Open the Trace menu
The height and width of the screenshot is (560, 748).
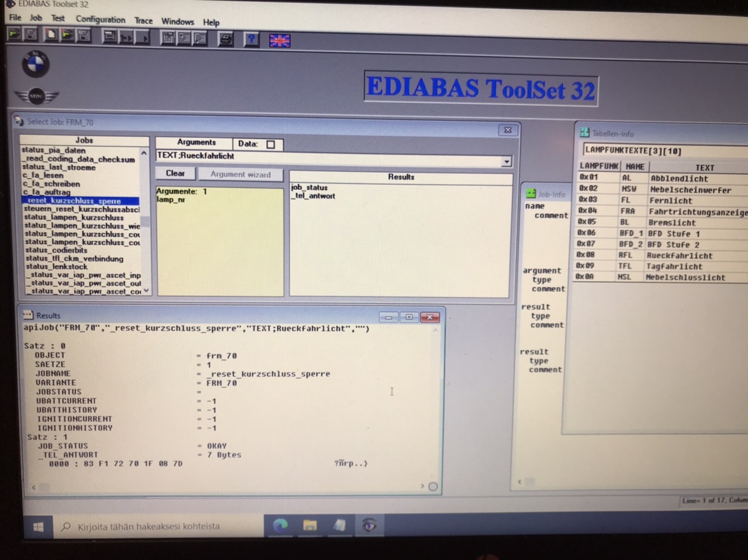pos(143,20)
